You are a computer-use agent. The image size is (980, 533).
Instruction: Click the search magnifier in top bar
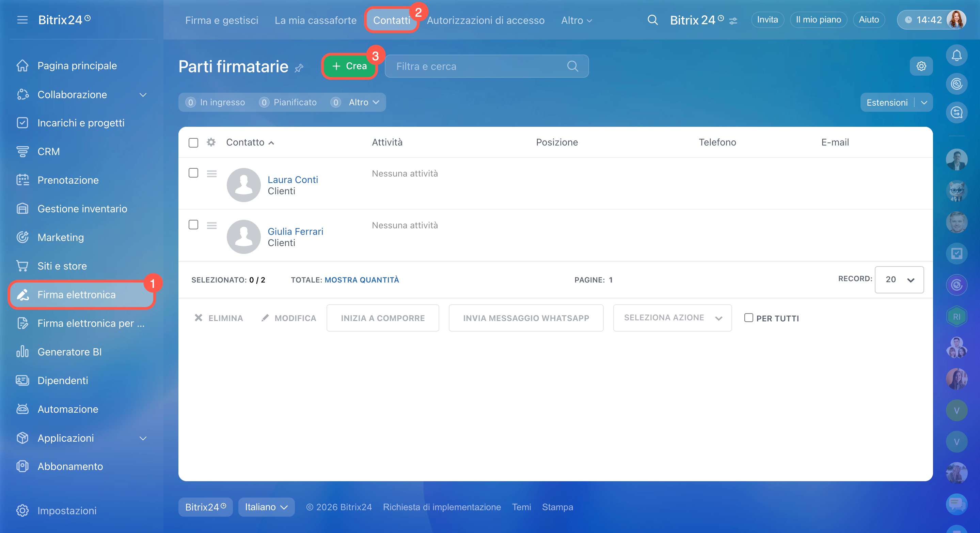pyautogui.click(x=652, y=20)
